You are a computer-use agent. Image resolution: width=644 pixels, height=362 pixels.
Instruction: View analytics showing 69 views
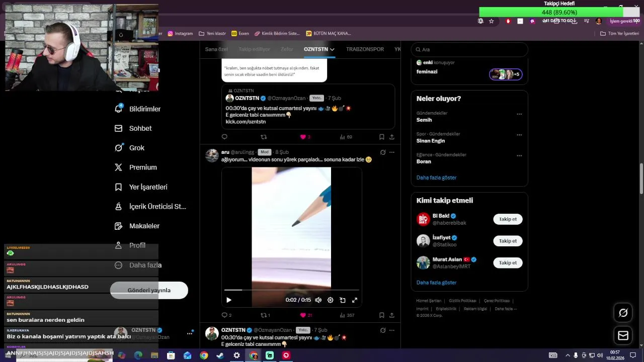pos(346,137)
